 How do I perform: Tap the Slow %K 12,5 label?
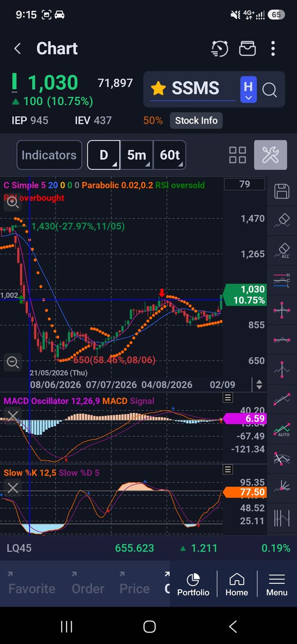tap(29, 473)
